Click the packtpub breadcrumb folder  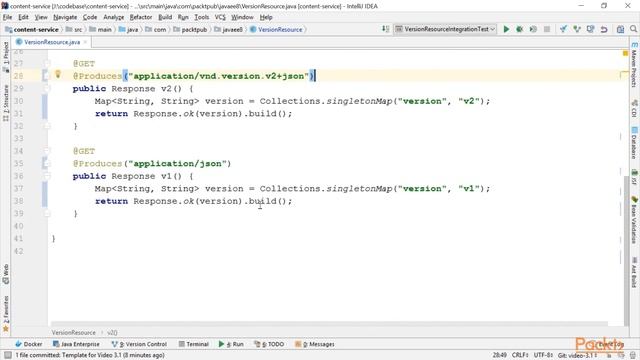click(190, 29)
